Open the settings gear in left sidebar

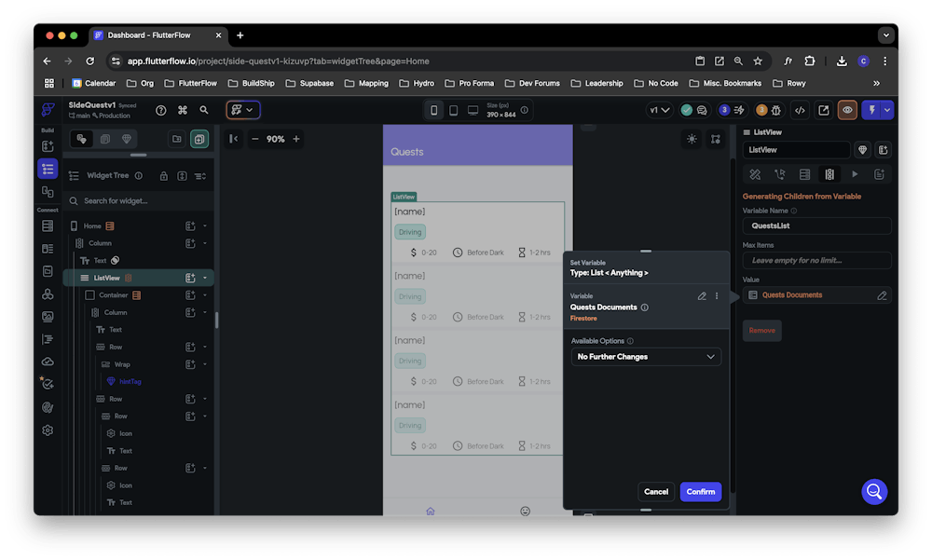coord(48,430)
